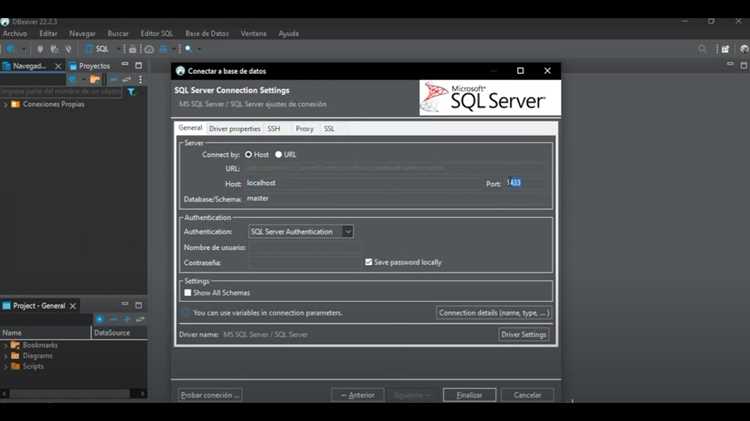
Task: Open Connection details (name, type, ...) button
Action: (x=494, y=313)
